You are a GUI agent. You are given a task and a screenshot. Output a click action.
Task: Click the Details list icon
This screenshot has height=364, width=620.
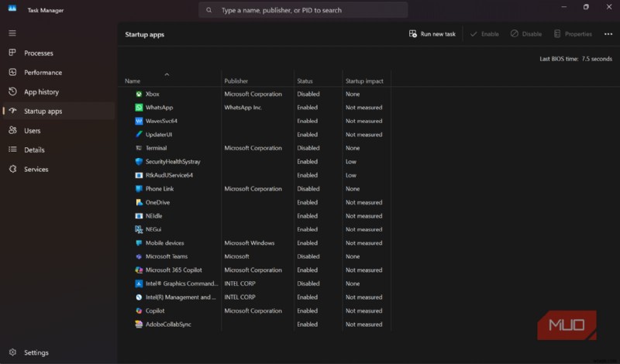click(12, 149)
